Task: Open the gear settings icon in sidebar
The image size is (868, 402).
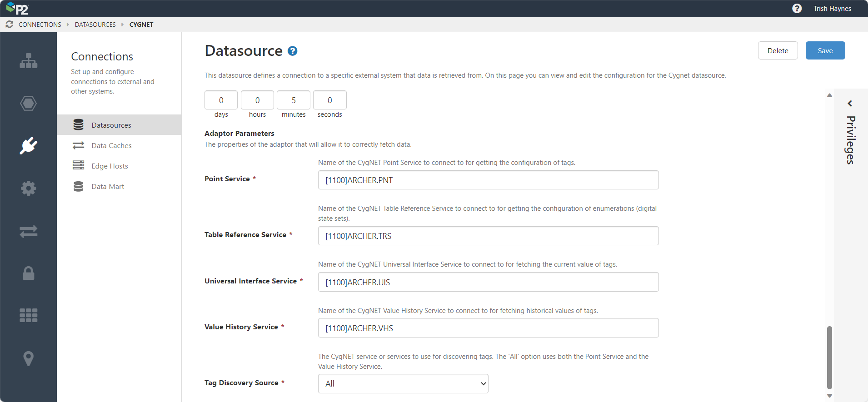Action: click(x=28, y=188)
